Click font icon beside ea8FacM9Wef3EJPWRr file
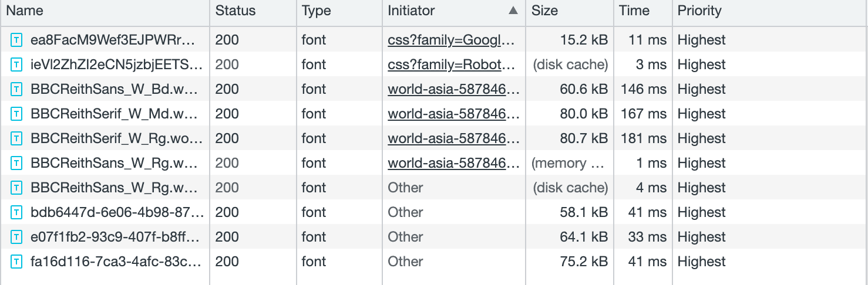This screenshot has height=285, width=868. (18, 40)
